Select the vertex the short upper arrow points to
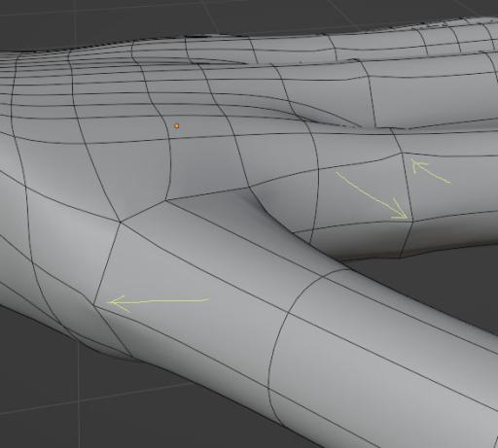This screenshot has width=498, height=448. (x=402, y=153)
